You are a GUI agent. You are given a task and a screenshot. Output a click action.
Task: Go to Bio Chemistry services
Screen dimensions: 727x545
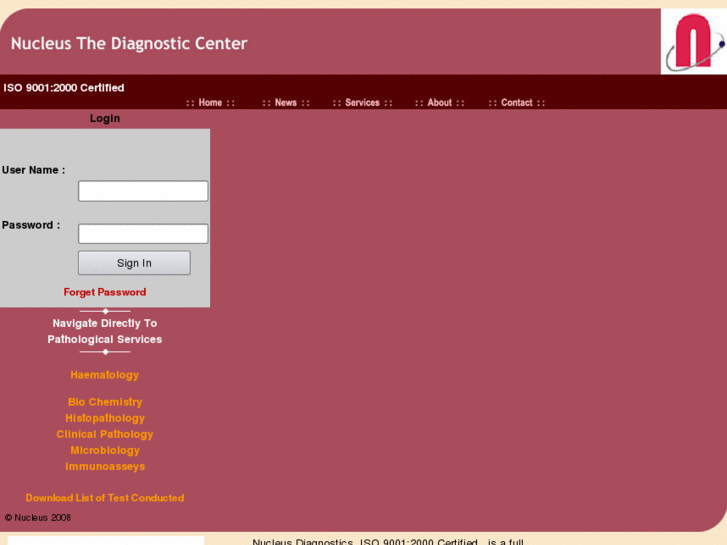click(105, 402)
